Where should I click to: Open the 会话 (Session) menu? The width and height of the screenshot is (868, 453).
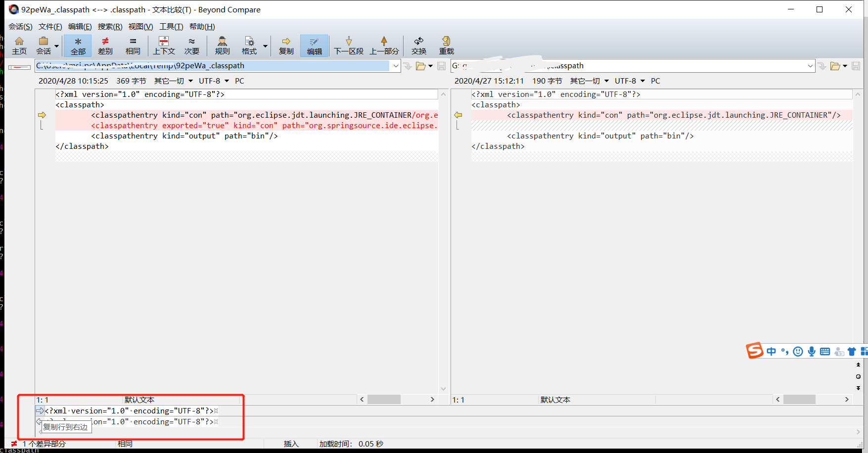(20, 26)
